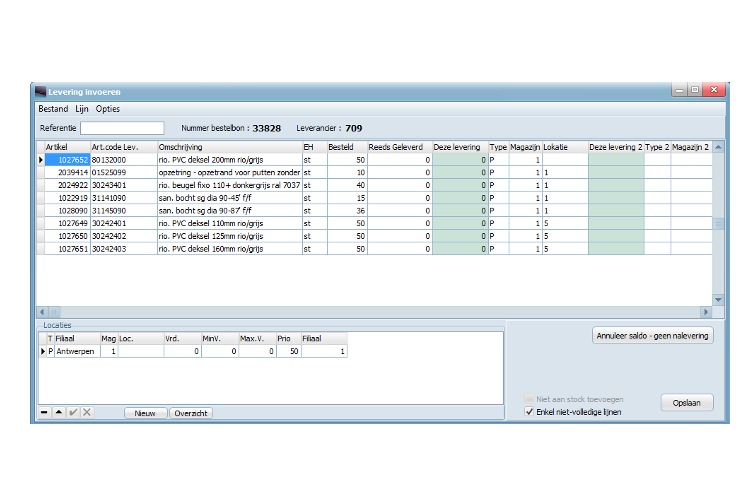Click the cancel X icon in Locaties toolbar
This screenshot has width=750, height=500.
pyautogui.click(x=87, y=412)
